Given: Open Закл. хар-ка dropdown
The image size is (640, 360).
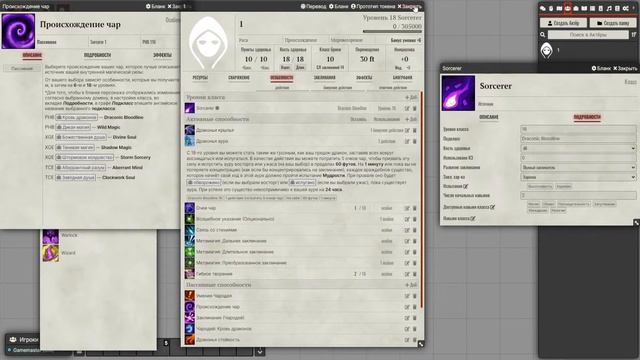Looking at the screenshot, I should click(578, 177).
